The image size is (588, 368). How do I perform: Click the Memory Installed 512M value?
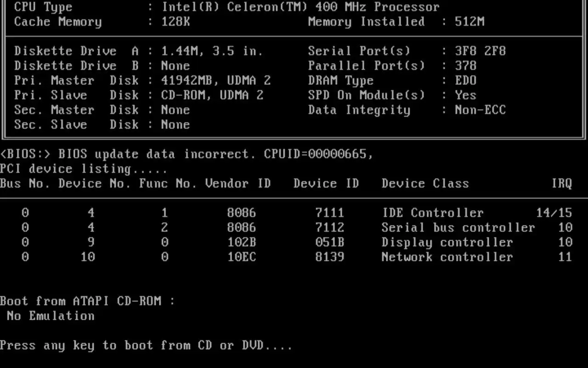(469, 22)
